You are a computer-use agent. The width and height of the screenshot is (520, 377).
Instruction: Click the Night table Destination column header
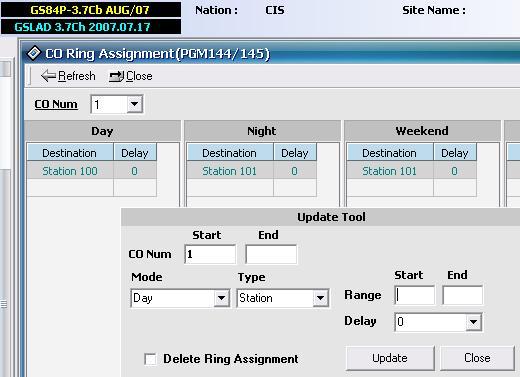pos(230,153)
